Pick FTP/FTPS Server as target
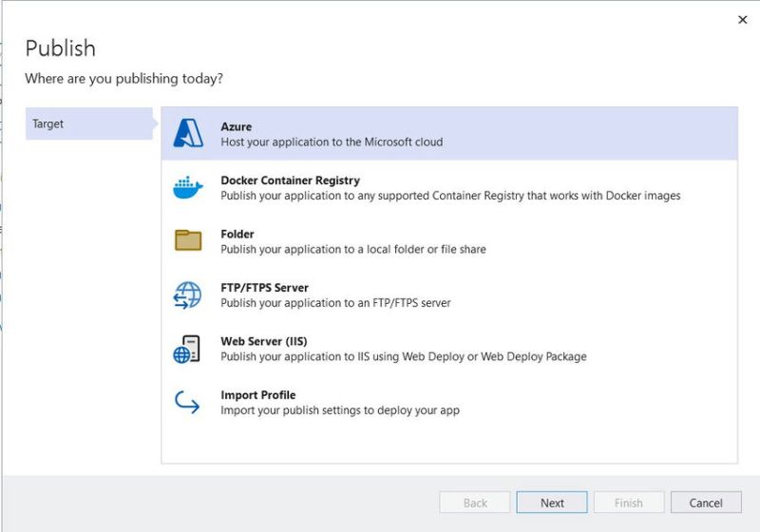This screenshot has width=760, height=532. click(449, 295)
